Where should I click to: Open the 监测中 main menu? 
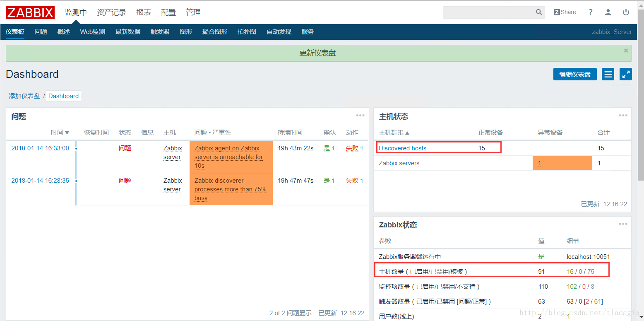coord(76,12)
